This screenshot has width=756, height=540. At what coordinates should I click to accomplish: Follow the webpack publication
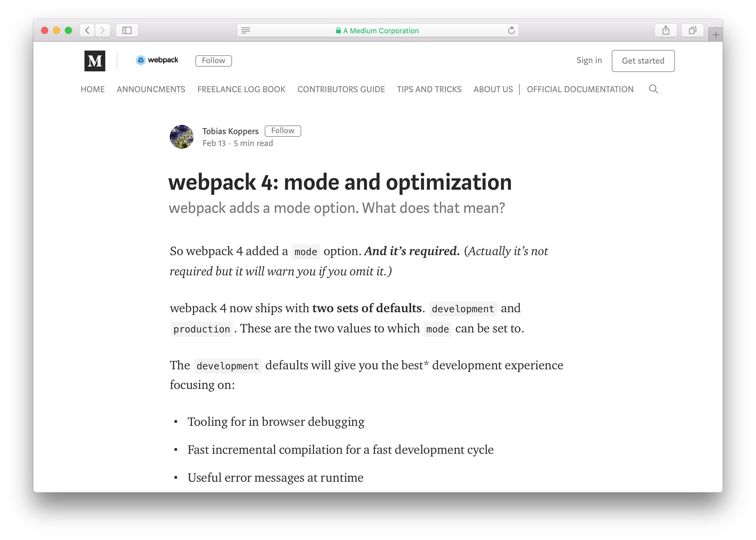214,61
